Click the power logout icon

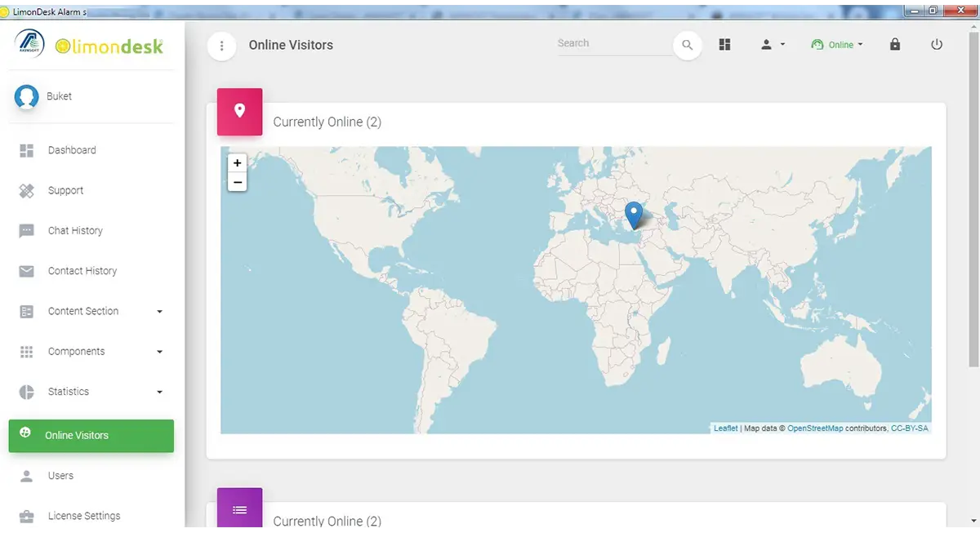tap(937, 45)
